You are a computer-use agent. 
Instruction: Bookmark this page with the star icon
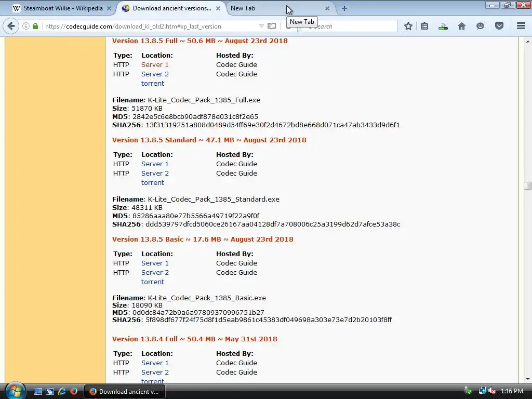point(408,26)
